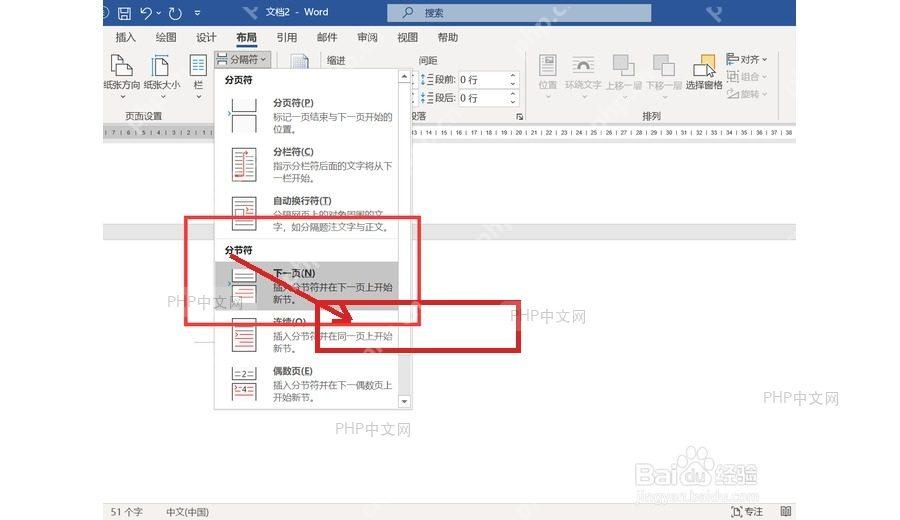Click the 中文(中国) language indicator

click(187, 511)
